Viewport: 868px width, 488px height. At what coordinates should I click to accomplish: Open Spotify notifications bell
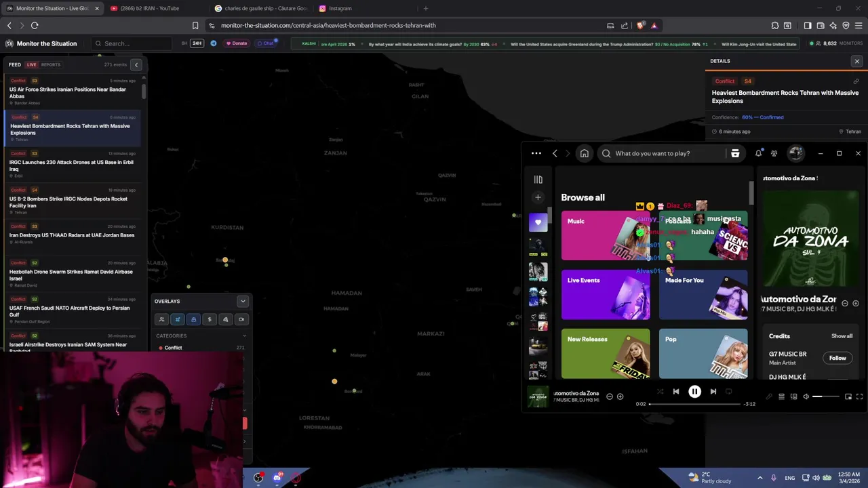pos(758,153)
